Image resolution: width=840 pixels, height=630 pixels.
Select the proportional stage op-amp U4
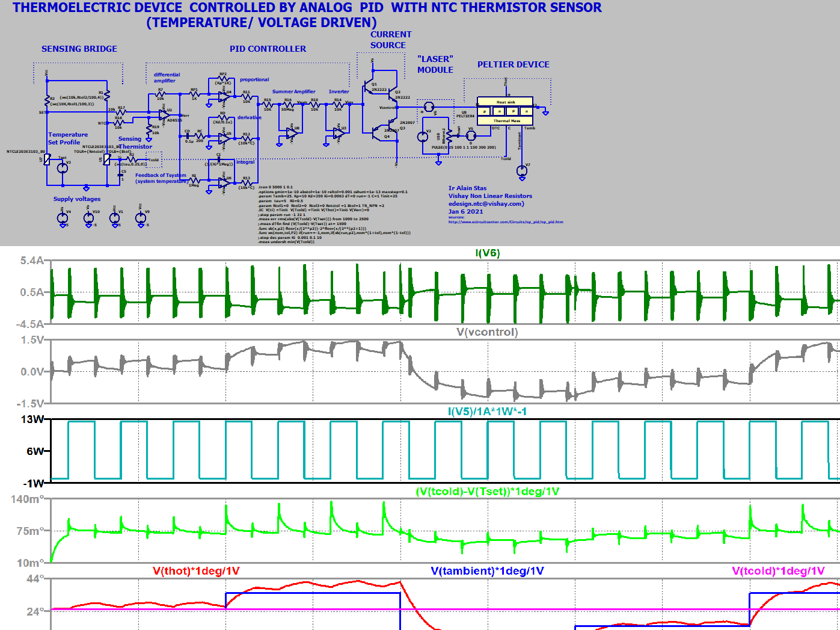pos(224,96)
